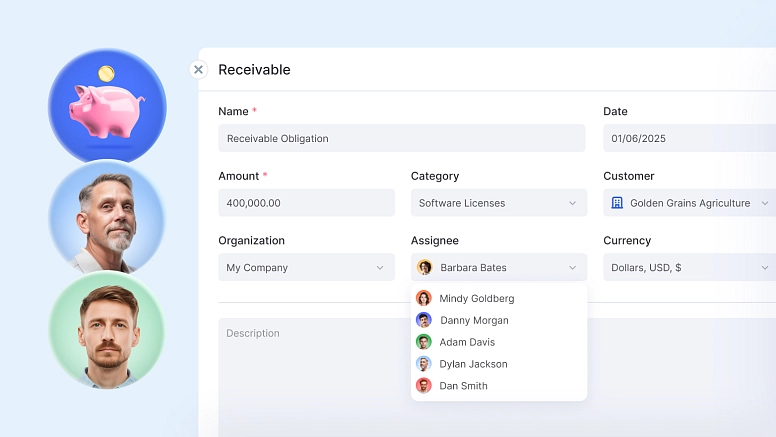
Task: Click the Date field showing 01/06/2025
Action: pyautogui.click(x=689, y=138)
